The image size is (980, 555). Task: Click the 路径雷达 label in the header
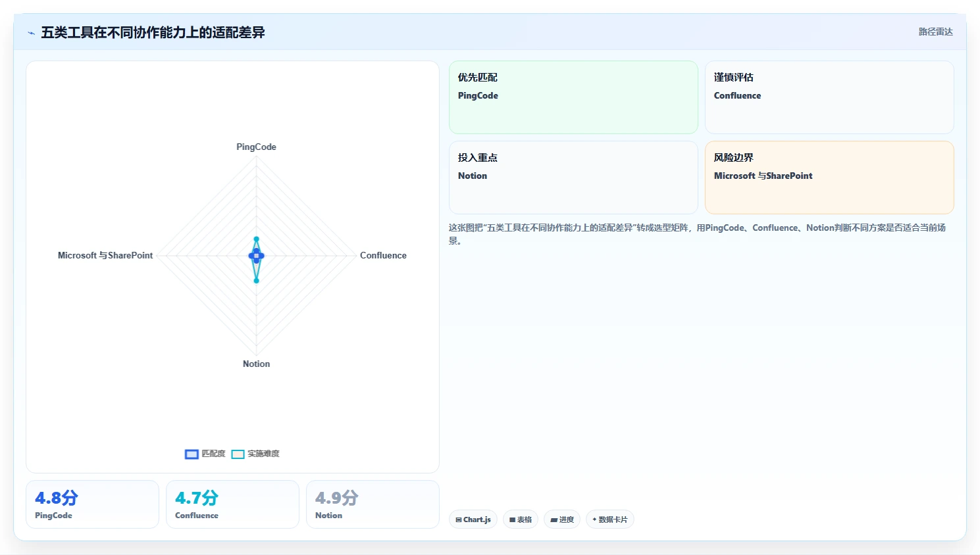[935, 32]
